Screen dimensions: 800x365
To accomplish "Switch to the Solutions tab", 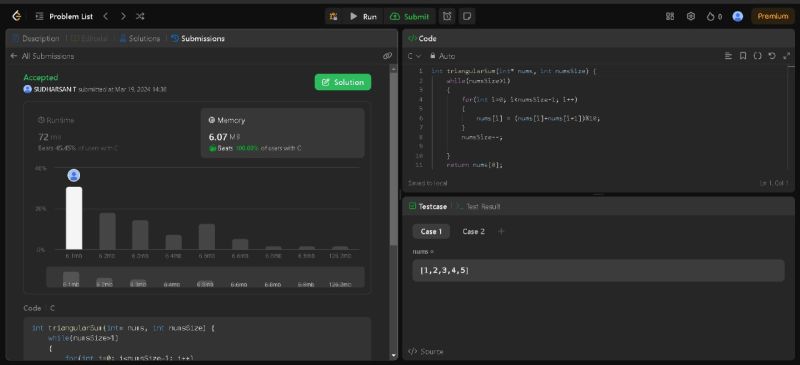I will (140, 38).
